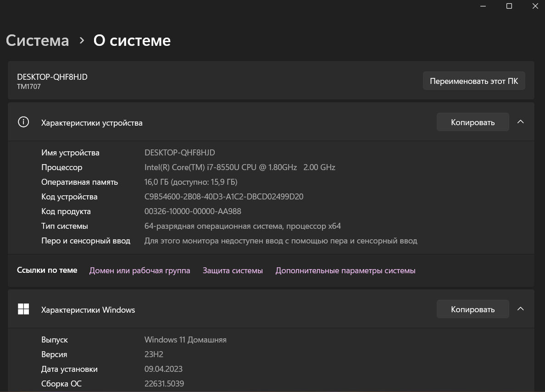Click Переименовать этот ПК button
This screenshot has width=545, height=392.
point(474,81)
